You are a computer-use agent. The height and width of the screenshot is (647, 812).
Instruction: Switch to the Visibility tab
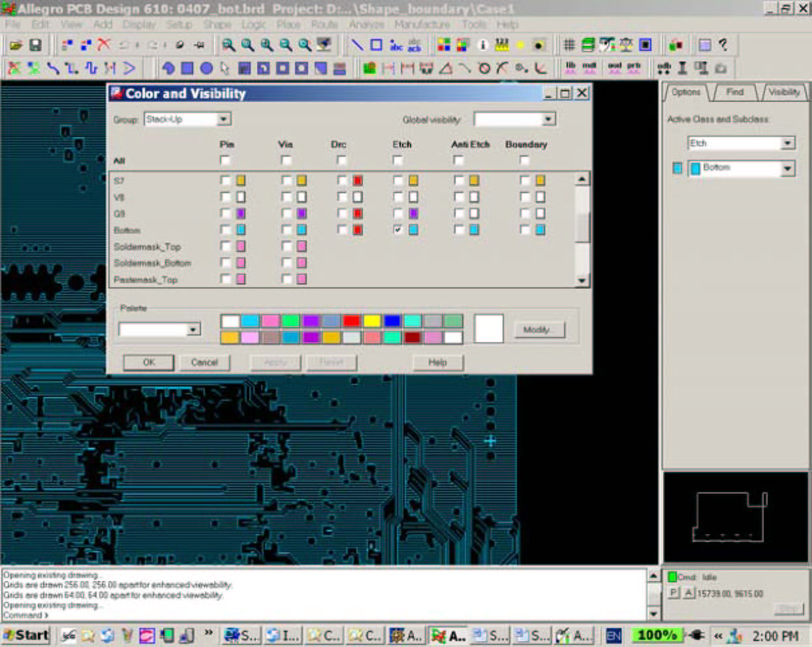coord(784,92)
